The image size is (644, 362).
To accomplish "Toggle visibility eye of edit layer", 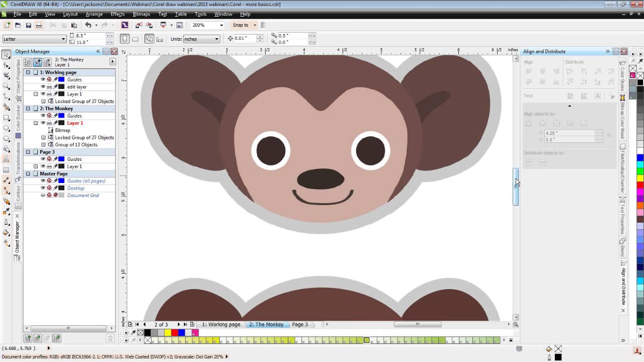I will tap(43, 87).
